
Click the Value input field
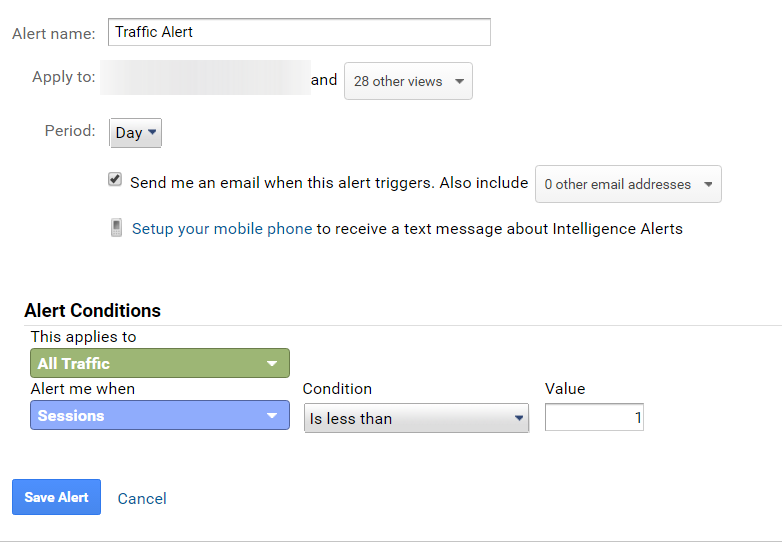(594, 418)
